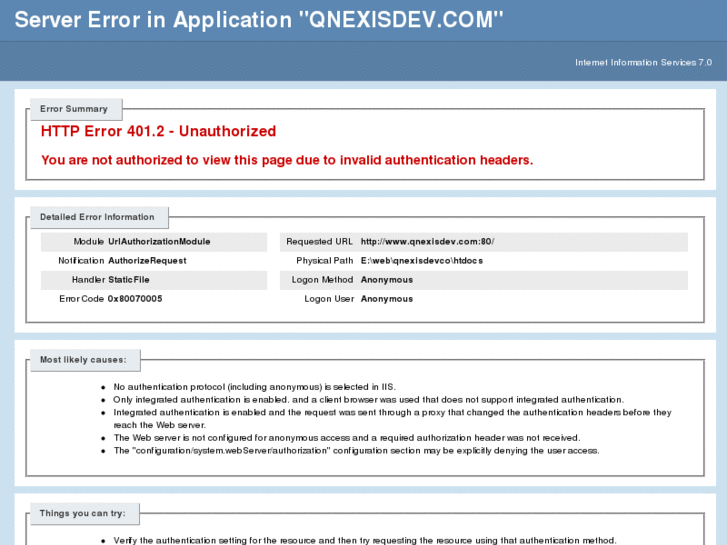Click the 'AuthorizeRequest' notification value
The height and width of the screenshot is (545, 727).
pos(147,261)
